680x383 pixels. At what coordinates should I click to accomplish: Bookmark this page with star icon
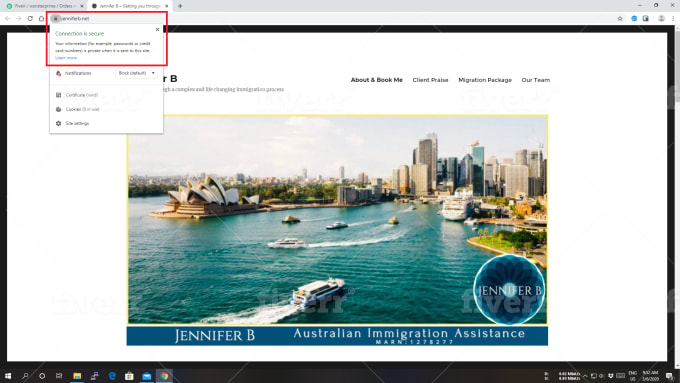620,19
